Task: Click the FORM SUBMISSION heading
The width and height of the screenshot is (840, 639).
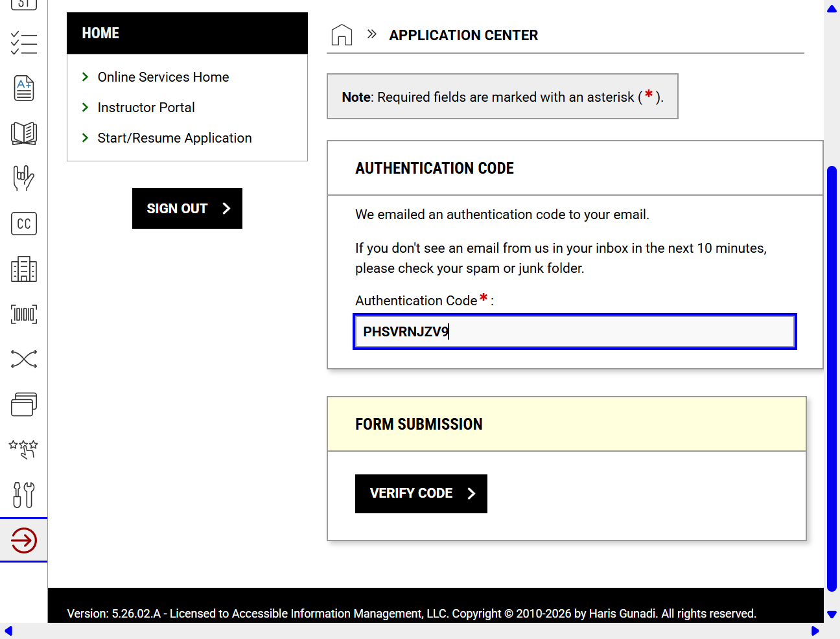Action: [x=419, y=424]
